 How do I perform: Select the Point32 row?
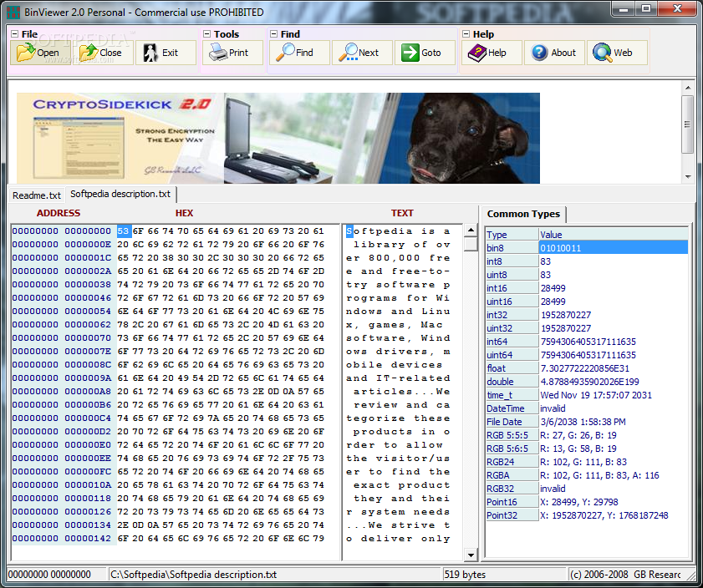(x=587, y=515)
